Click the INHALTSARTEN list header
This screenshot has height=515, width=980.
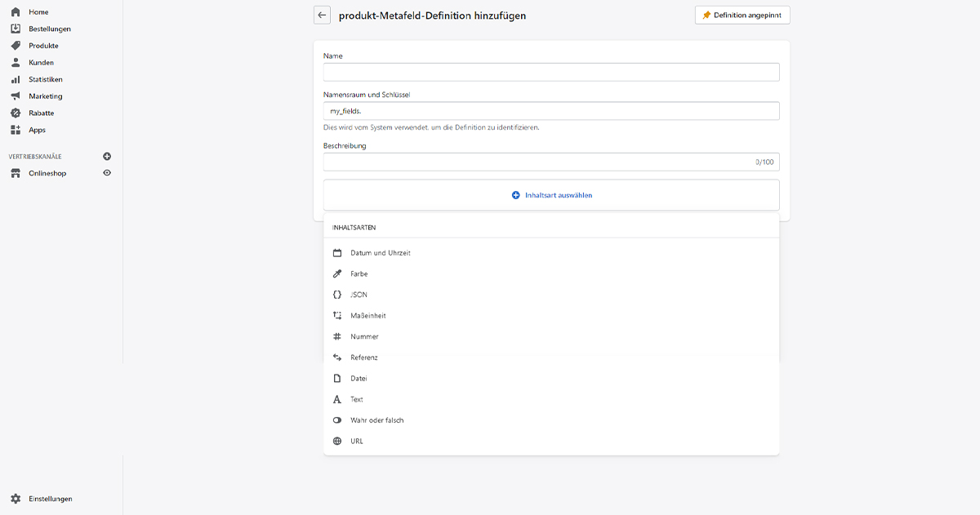[354, 228]
